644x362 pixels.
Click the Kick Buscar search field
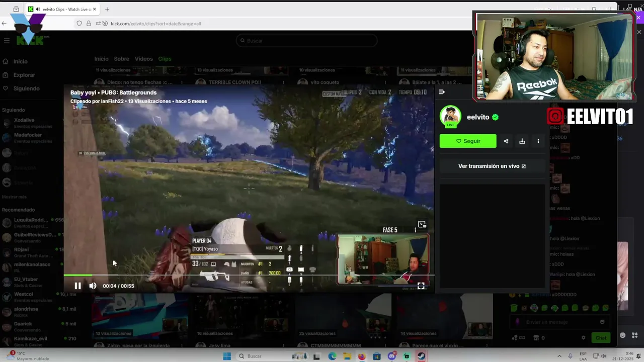(x=306, y=41)
